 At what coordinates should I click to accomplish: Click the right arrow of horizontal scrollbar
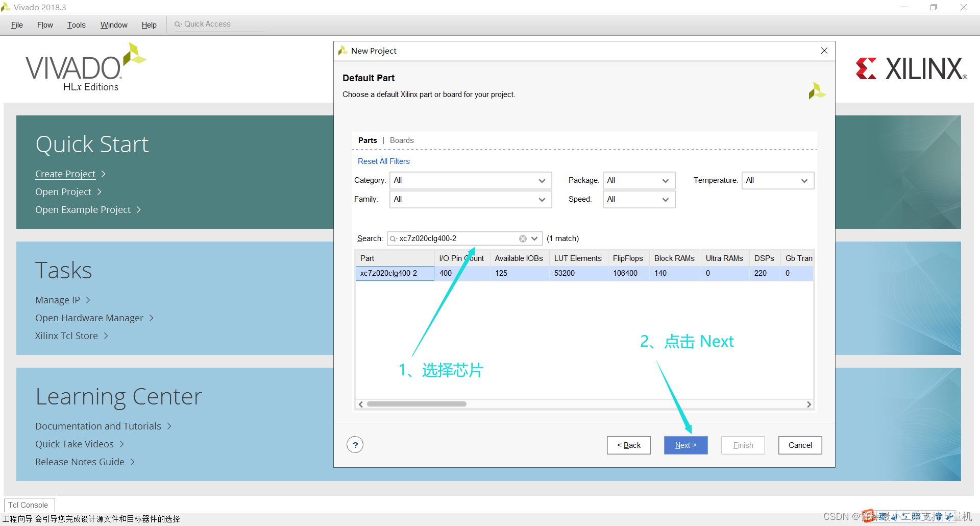[x=809, y=404]
